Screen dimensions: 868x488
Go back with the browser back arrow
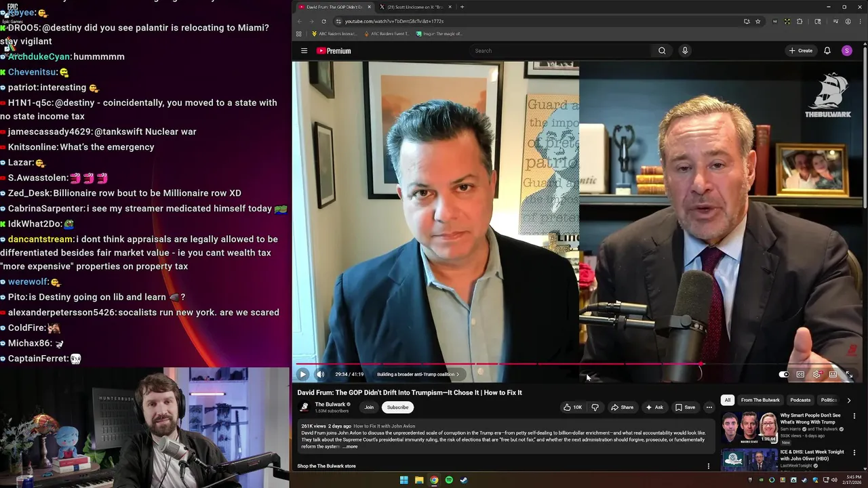point(299,21)
